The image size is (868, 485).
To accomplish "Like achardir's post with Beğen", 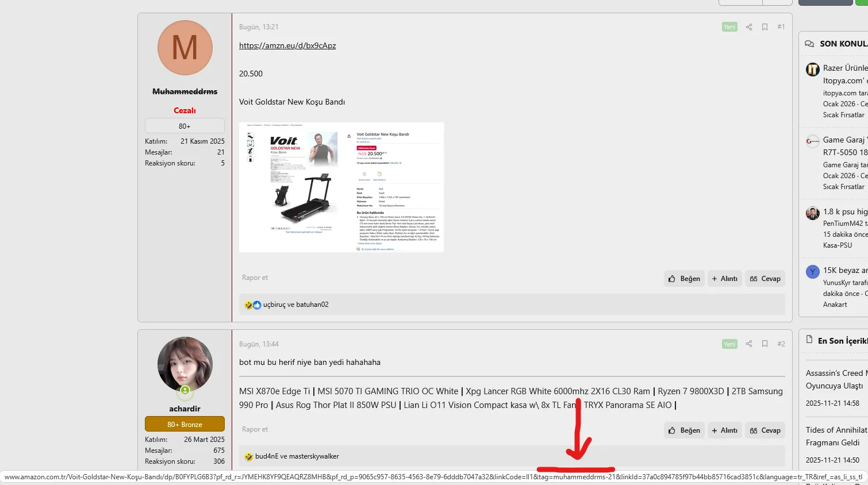I will [x=684, y=430].
